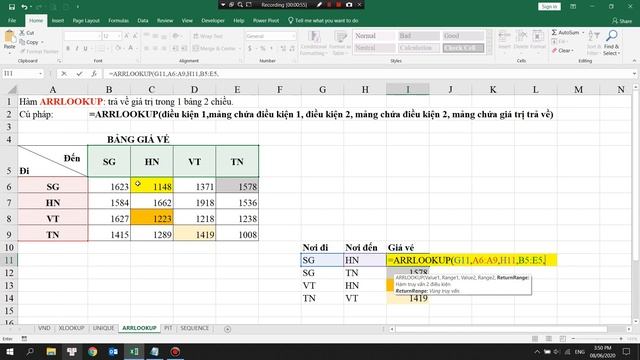
Task: Click the Find & Select magnifier icon
Action: (x=611, y=36)
